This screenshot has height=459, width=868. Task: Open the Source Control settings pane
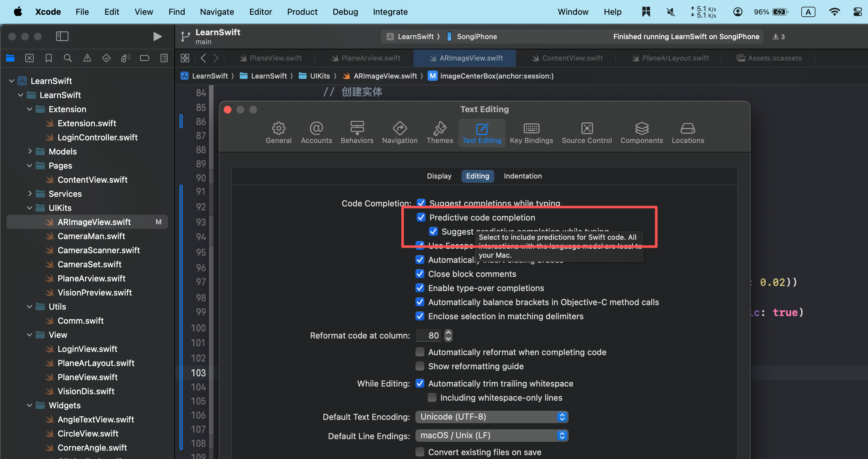coord(586,132)
